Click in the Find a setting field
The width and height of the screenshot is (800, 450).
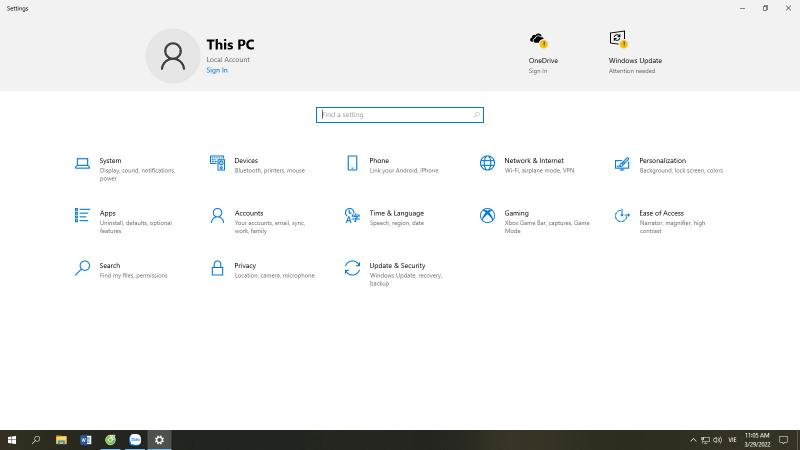[399, 115]
